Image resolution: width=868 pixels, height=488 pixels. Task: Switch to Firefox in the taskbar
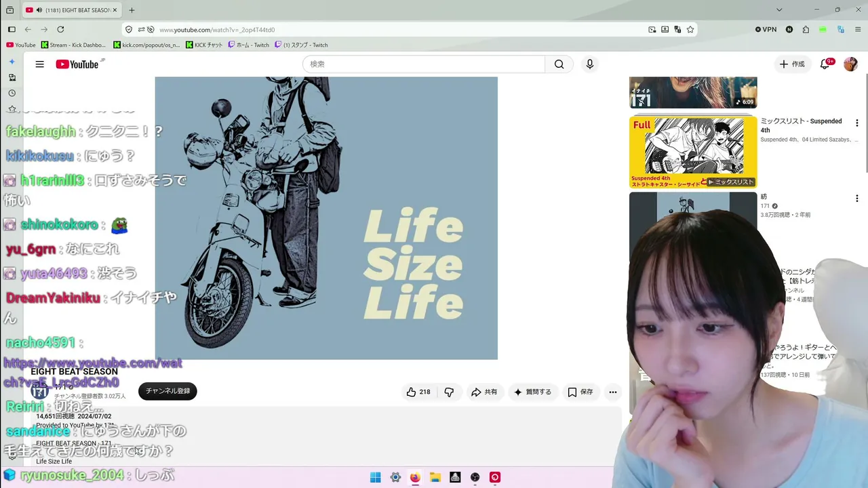pyautogui.click(x=415, y=477)
